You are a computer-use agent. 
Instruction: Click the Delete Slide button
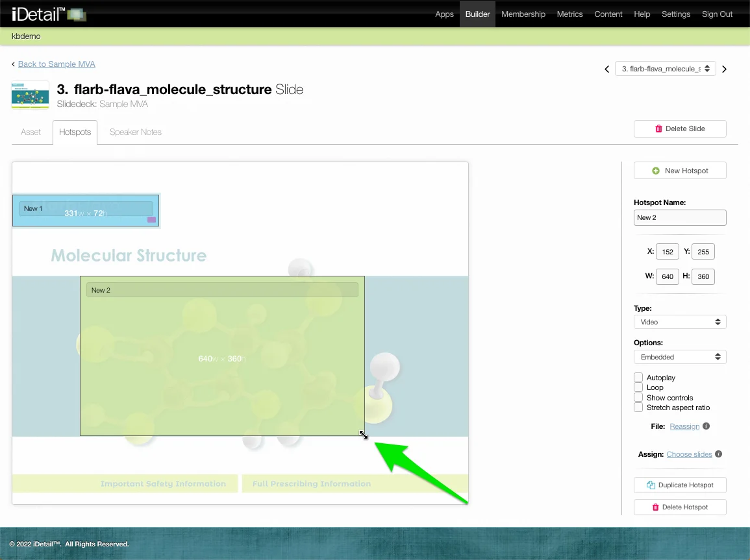pyautogui.click(x=680, y=128)
